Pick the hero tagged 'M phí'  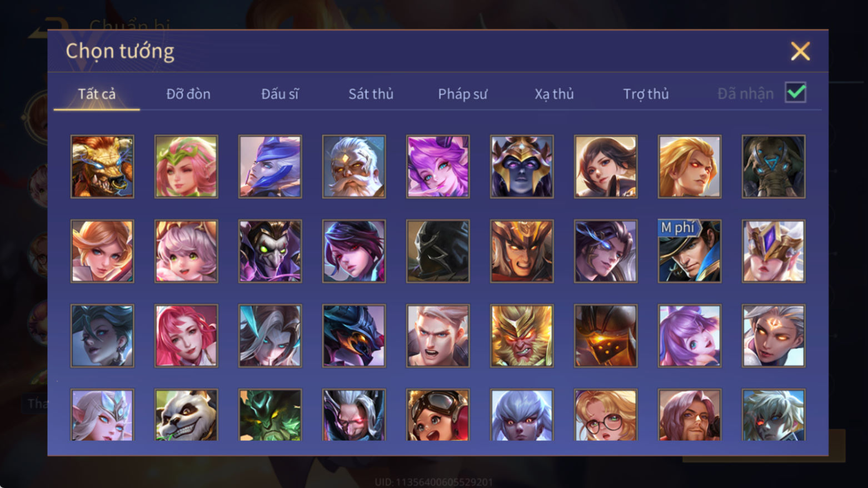pyautogui.click(x=690, y=251)
